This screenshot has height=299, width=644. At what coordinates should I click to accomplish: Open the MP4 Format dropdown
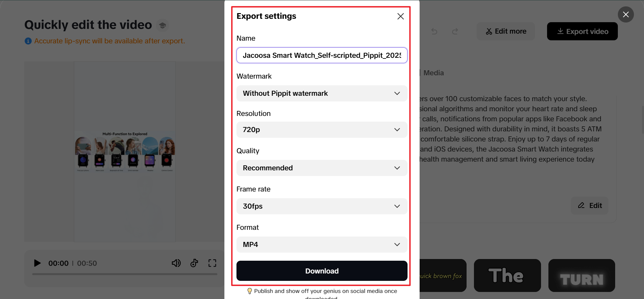[322, 245]
